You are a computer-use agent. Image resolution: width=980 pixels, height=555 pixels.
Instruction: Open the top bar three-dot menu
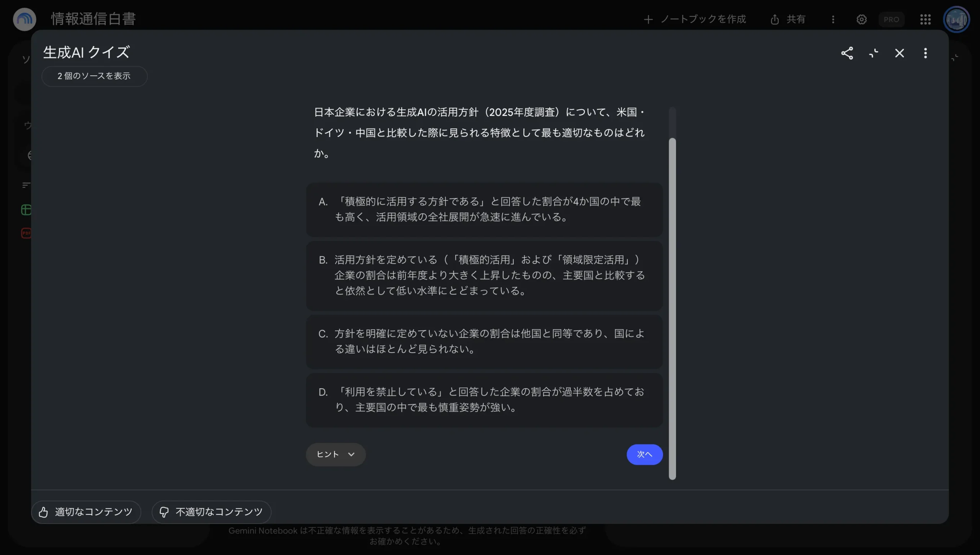(833, 20)
